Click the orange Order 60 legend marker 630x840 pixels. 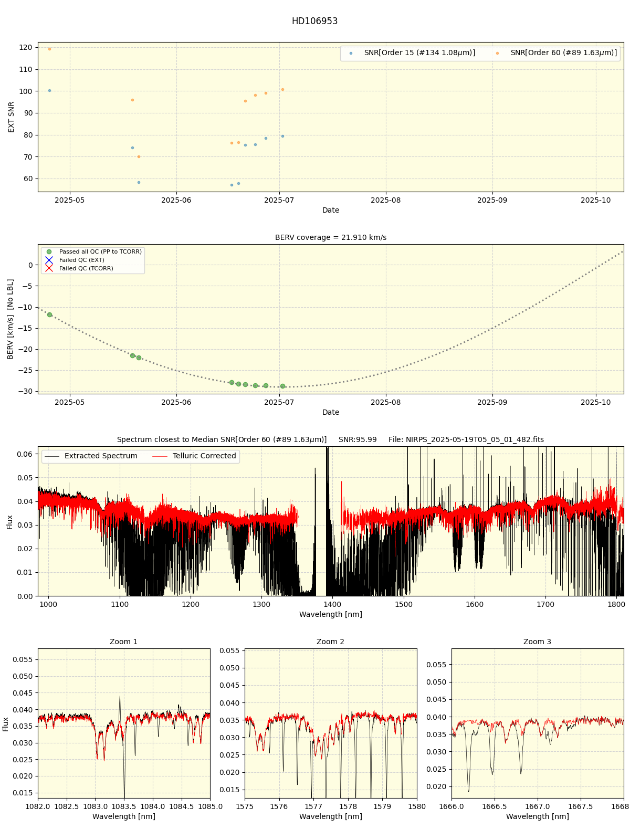tap(497, 53)
